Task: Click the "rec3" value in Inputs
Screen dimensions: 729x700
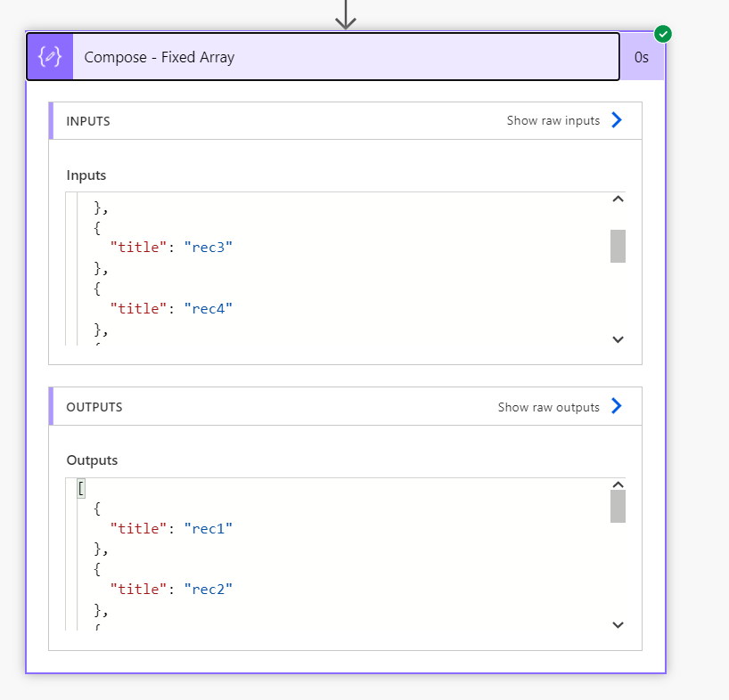Action: 208,247
